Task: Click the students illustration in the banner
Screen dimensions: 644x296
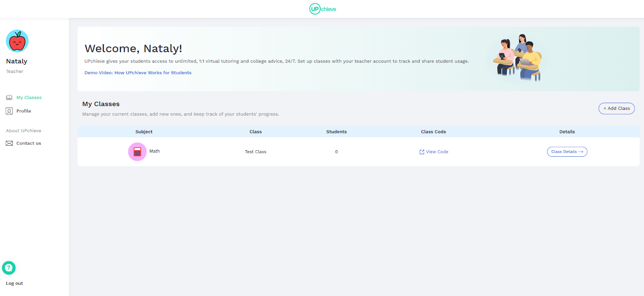Action: coord(518,58)
